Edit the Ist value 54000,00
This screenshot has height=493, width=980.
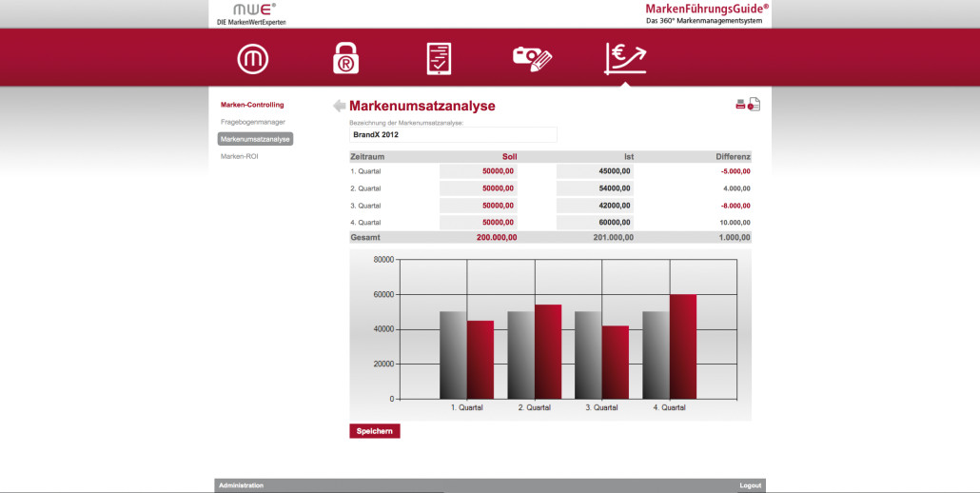click(x=595, y=188)
